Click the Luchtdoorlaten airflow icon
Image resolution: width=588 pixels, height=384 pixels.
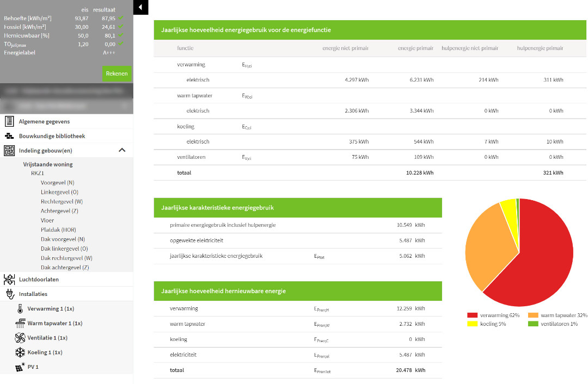pyautogui.click(x=9, y=280)
